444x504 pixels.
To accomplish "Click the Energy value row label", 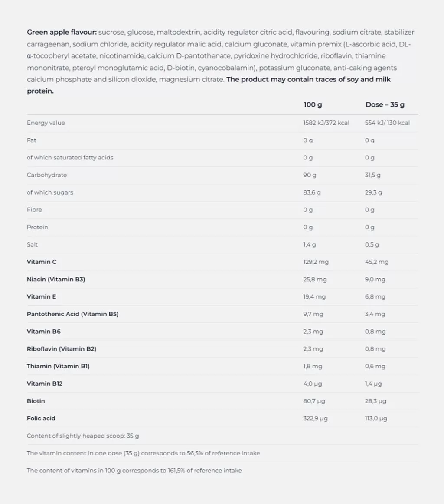I will 46,123.
